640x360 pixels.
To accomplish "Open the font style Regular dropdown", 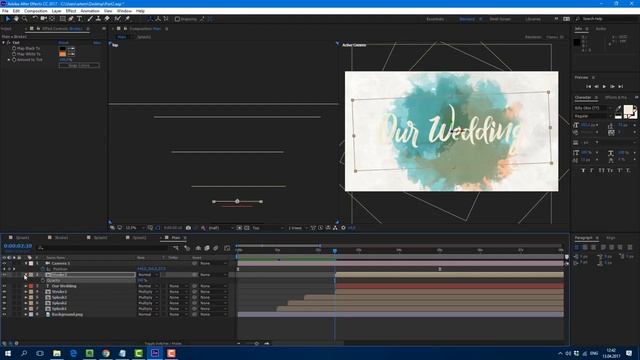I will coord(593,116).
